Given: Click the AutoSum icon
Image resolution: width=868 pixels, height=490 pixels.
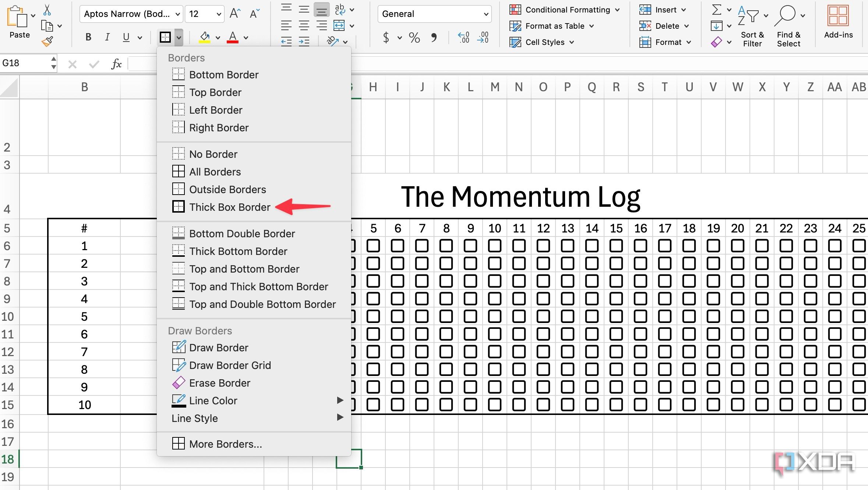Looking at the screenshot, I should point(717,9).
